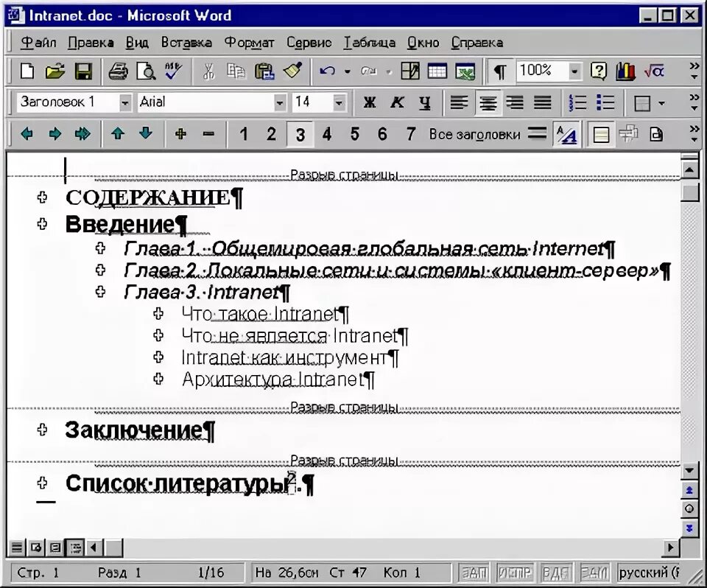Screen dimensions: 707x588
Task: Create a new blank document
Action: 27,71
